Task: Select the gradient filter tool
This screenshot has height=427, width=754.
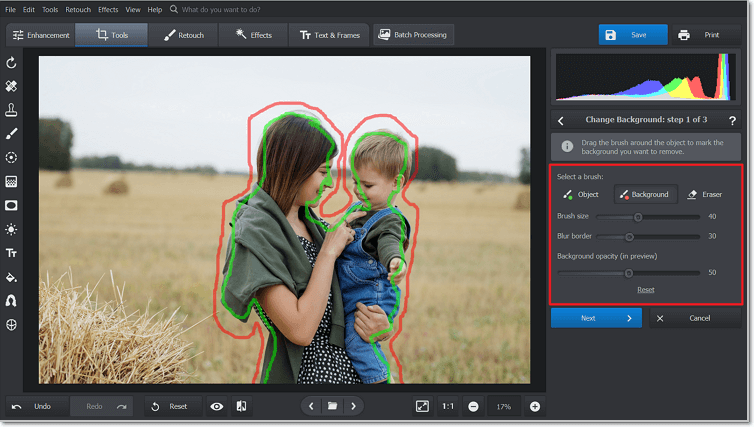Action: pos(11,182)
